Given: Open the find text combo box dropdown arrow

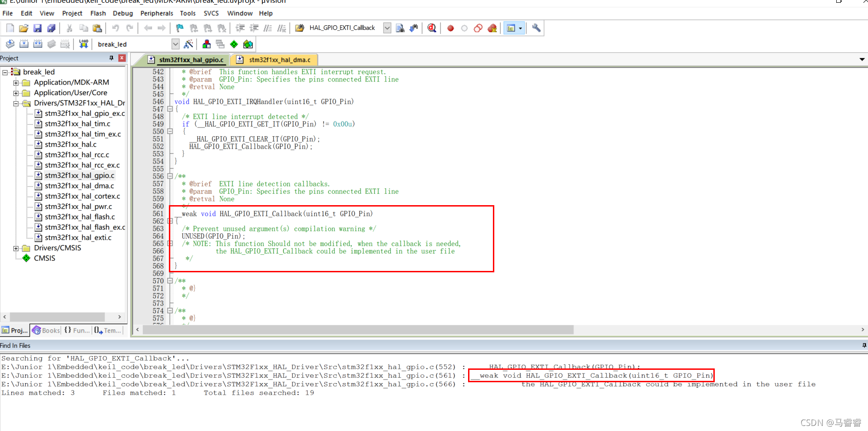Looking at the screenshot, I should [387, 28].
